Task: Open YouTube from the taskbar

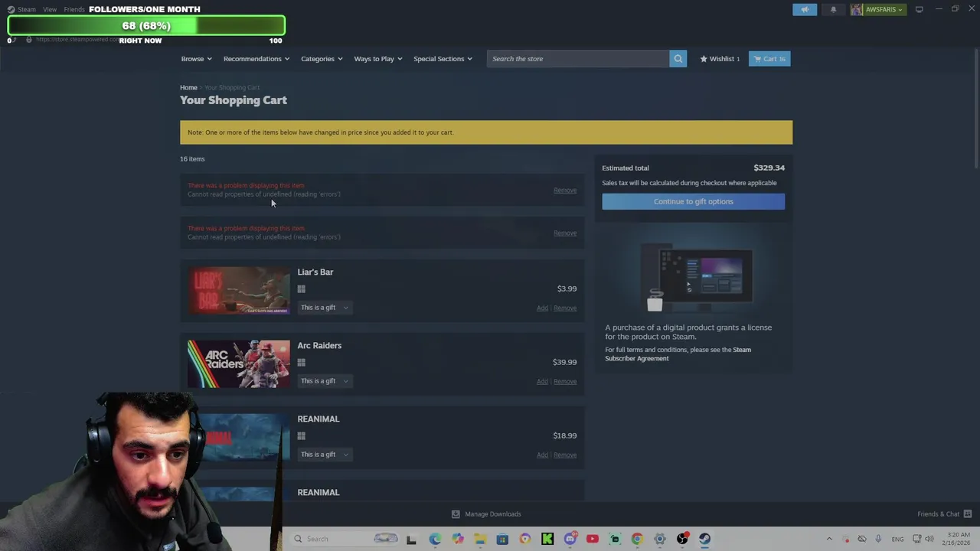Action: [x=592, y=539]
